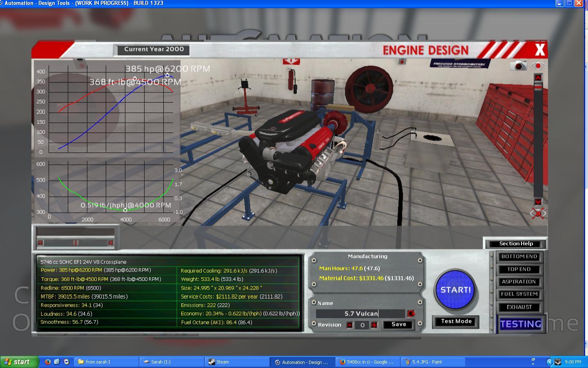Click the left arrow on horizontal slider
The height and width of the screenshot is (368, 588).
pyautogui.click(x=40, y=243)
